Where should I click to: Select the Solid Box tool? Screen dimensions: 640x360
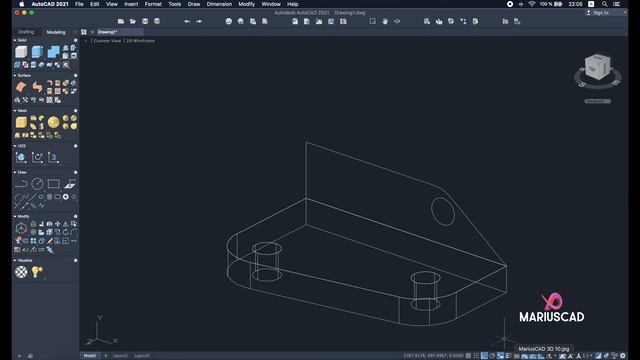pyautogui.click(x=21, y=52)
